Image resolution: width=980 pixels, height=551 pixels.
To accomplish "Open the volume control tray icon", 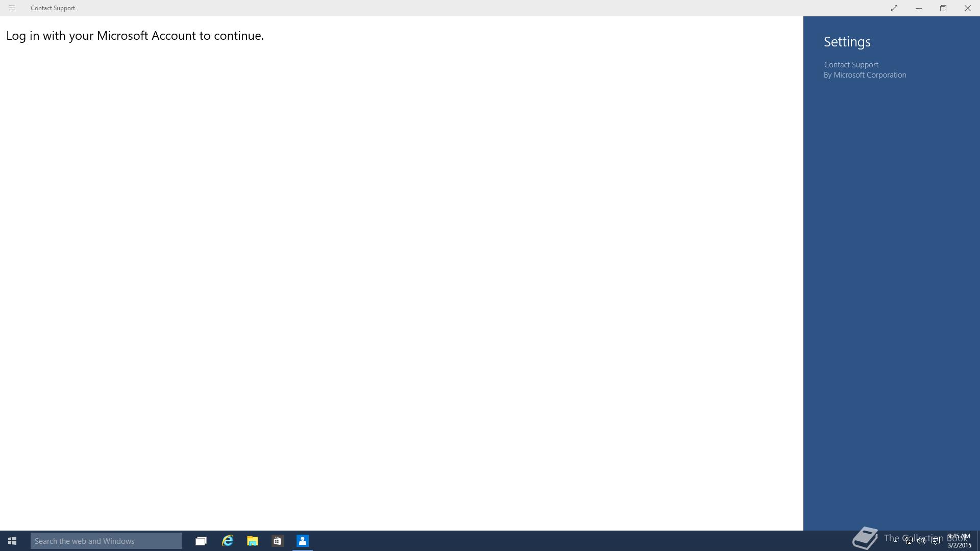I will point(922,541).
